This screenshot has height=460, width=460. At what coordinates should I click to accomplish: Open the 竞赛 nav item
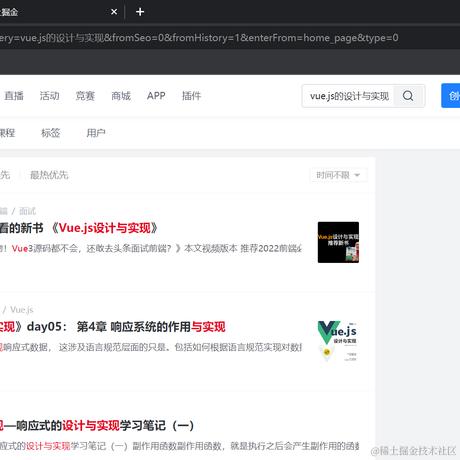[85, 96]
